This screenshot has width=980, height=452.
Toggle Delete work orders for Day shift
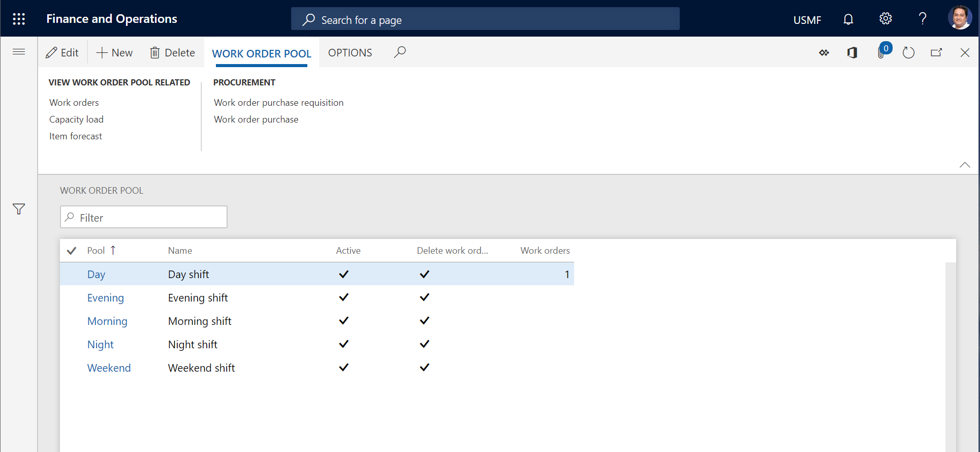point(425,274)
